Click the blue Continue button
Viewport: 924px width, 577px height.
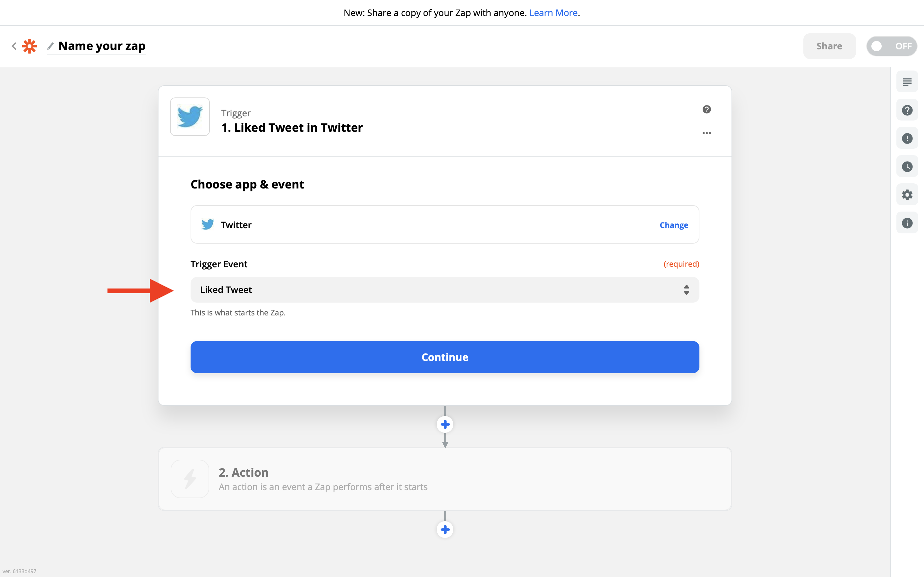(x=445, y=357)
